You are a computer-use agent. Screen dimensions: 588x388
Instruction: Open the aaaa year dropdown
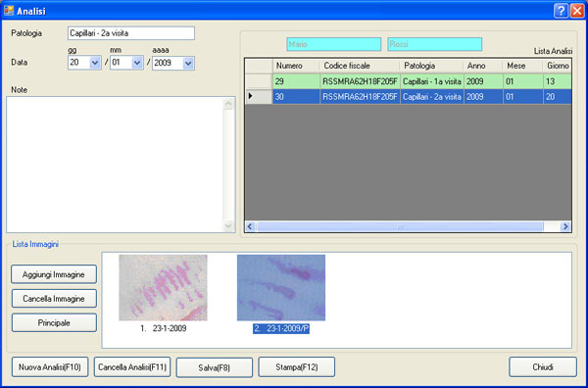[188, 63]
